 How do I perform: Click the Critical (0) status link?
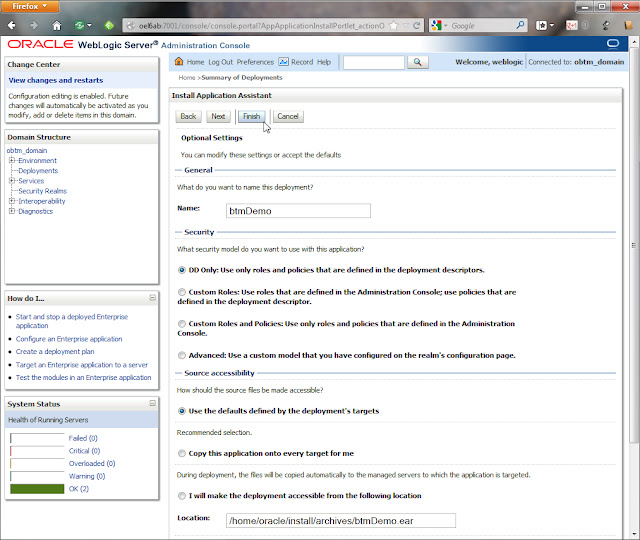tap(84, 451)
